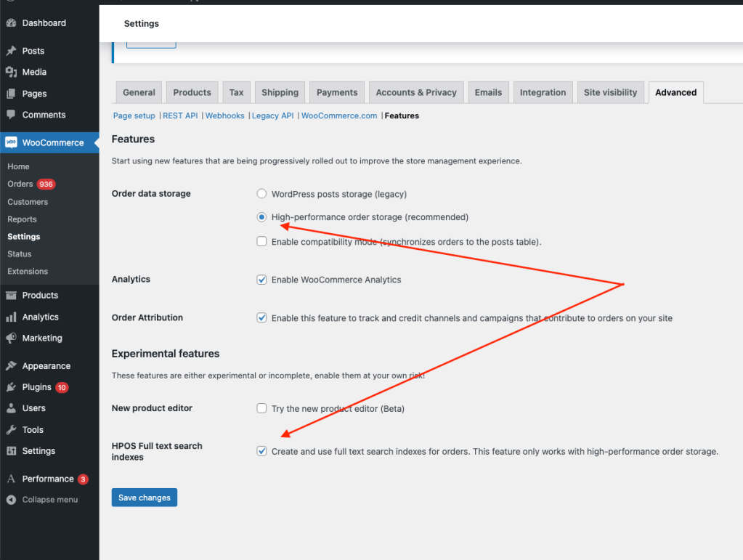Switch to the Integration tab
This screenshot has width=743, height=560.
click(x=543, y=92)
